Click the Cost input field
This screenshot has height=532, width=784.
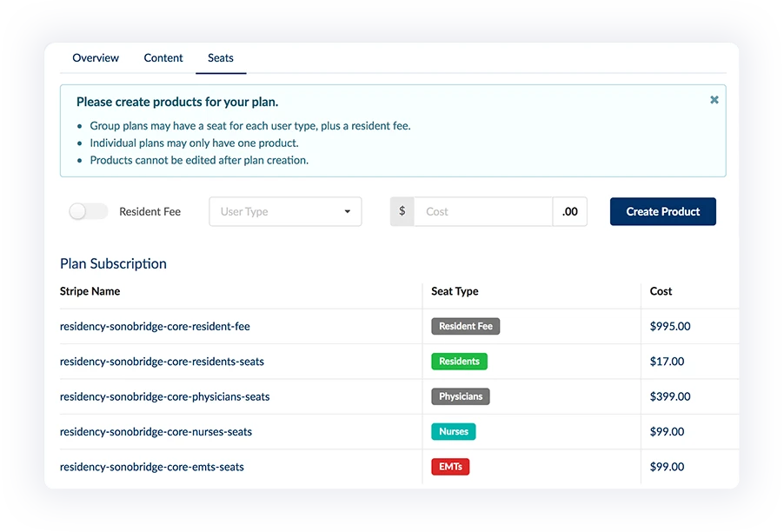pos(483,211)
